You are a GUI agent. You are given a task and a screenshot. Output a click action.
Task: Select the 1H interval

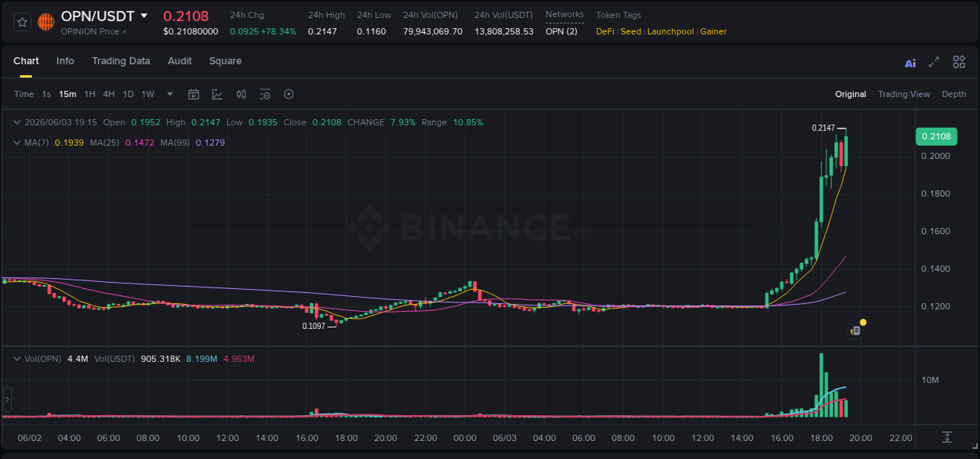[x=90, y=94]
